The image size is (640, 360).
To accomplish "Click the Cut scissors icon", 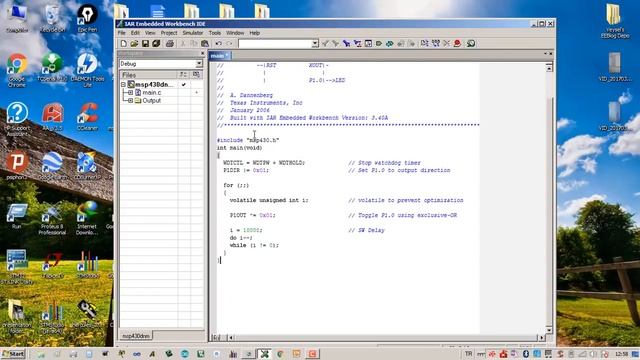I will [183, 43].
